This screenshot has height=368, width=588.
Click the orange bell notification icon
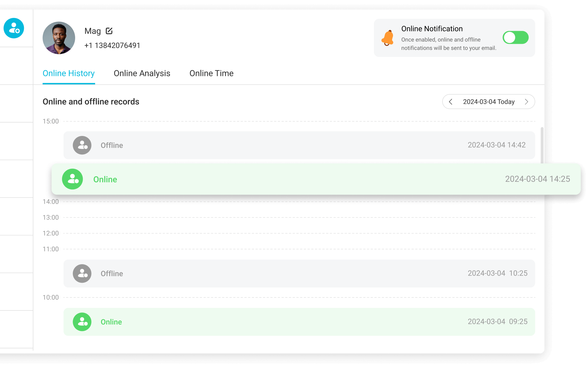[387, 38]
